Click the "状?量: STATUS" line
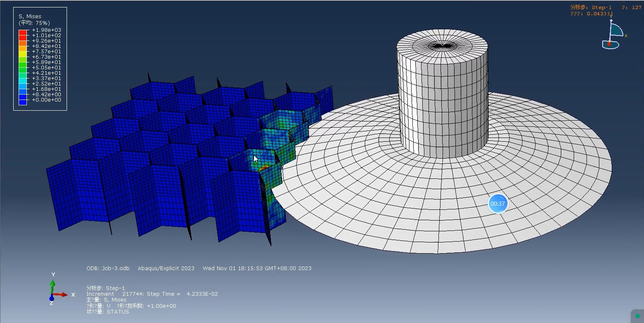The image size is (644, 323). coord(108,312)
